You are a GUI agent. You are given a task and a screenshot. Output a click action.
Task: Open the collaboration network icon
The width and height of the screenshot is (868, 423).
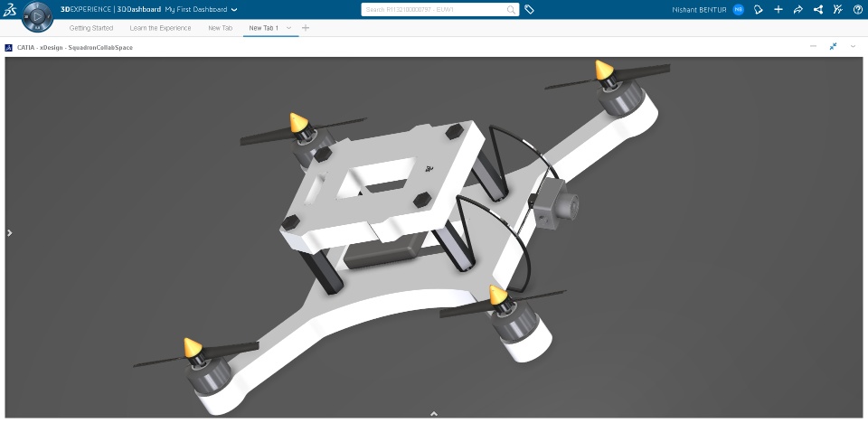point(818,9)
